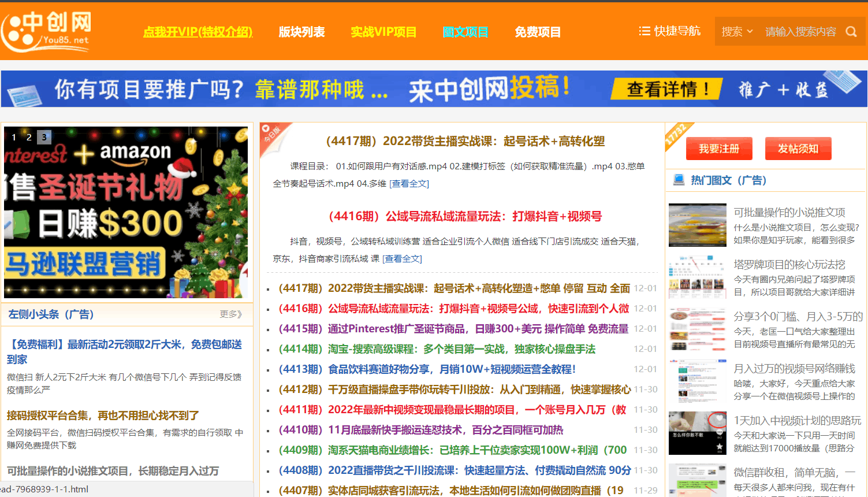868x497 pixels.
Task: Open the 实战VIP项目 nav item
Action: click(x=383, y=32)
